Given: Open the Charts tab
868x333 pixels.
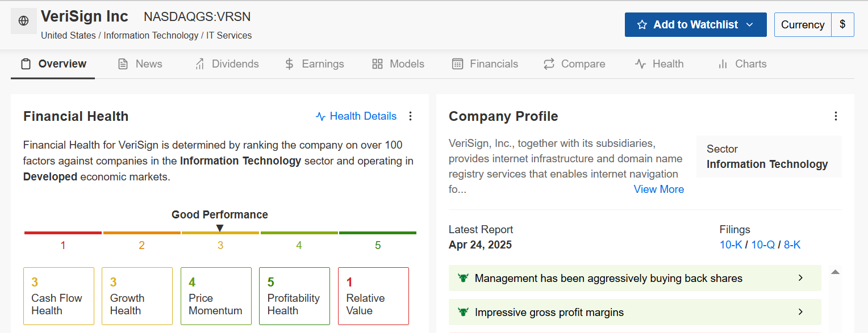Looking at the screenshot, I should 742,64.
